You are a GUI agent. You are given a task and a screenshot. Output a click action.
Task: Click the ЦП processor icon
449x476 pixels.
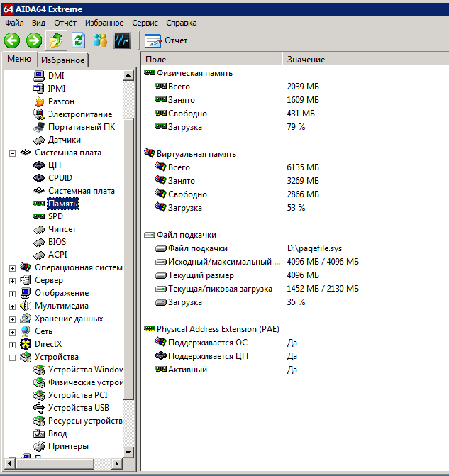tap(39, 165)
